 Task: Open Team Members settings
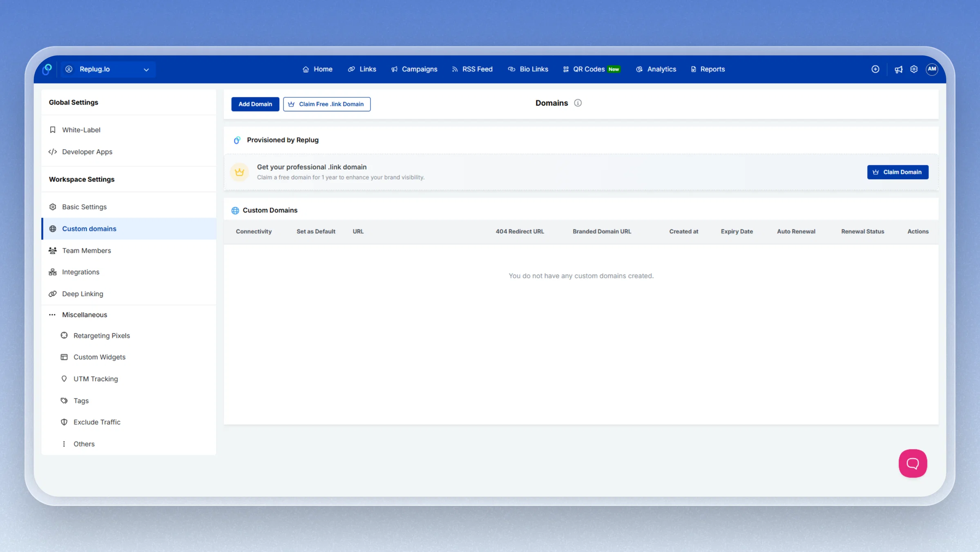[129, 250]
